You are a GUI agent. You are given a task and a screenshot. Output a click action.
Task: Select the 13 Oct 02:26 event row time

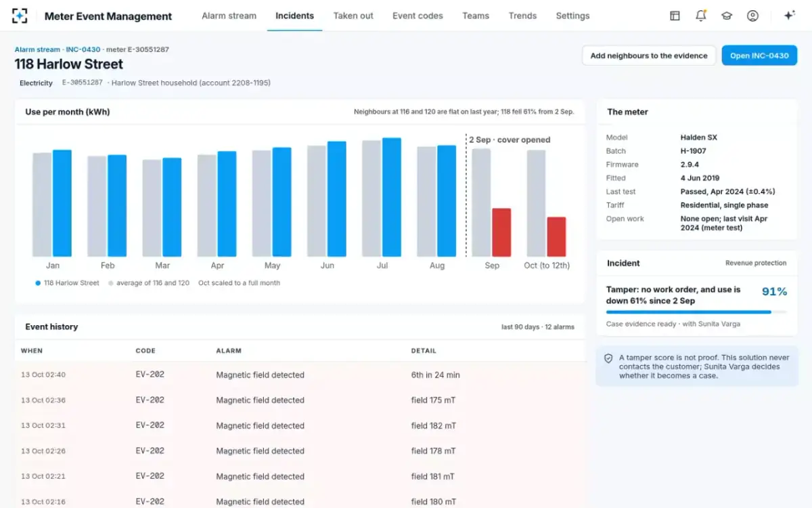point(43,451)
